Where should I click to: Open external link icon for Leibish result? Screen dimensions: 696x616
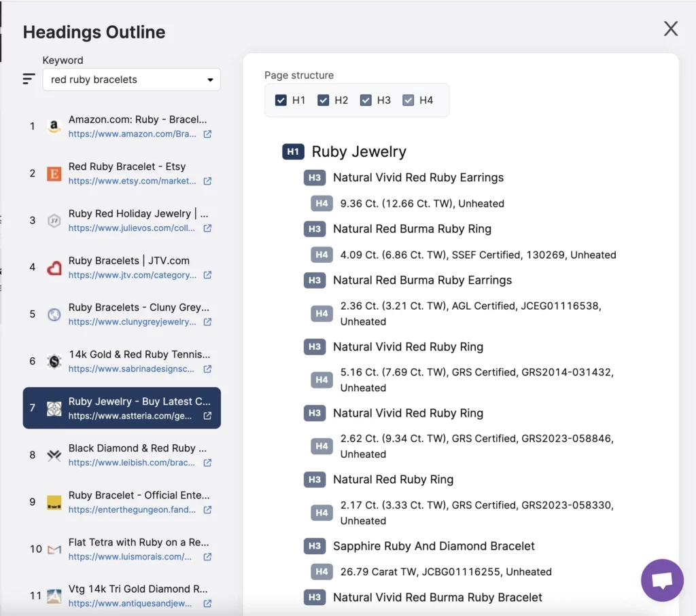pyautogui.click(x=208, y=463)
